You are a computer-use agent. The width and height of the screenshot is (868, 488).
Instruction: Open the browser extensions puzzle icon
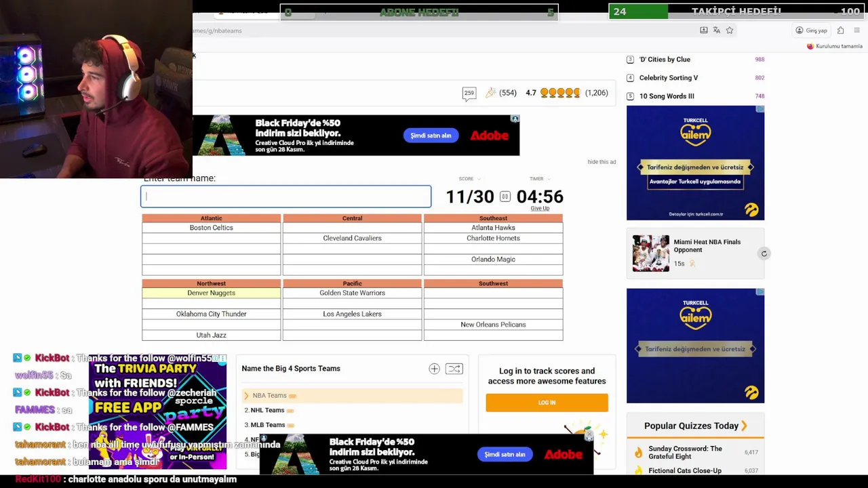[840, 30]
